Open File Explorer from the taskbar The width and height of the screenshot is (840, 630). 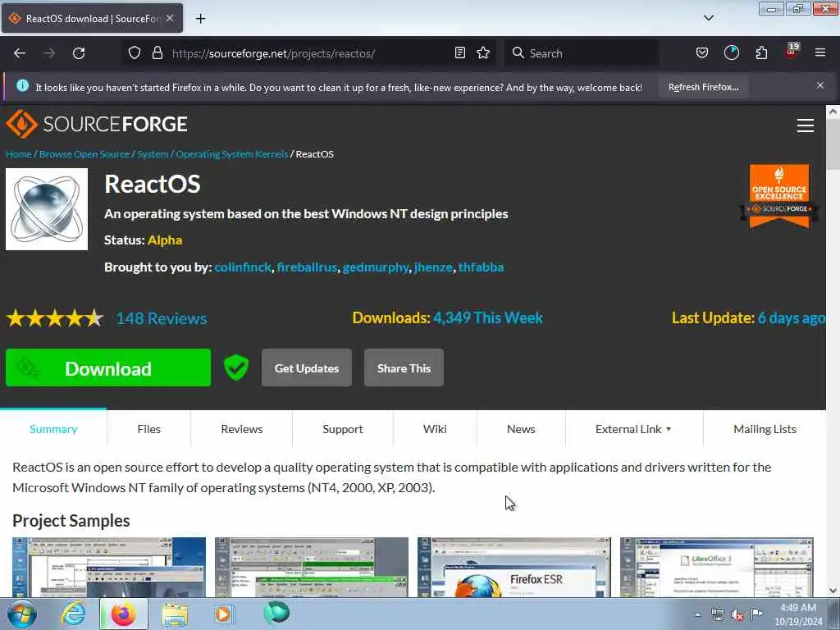pos(175,614)
